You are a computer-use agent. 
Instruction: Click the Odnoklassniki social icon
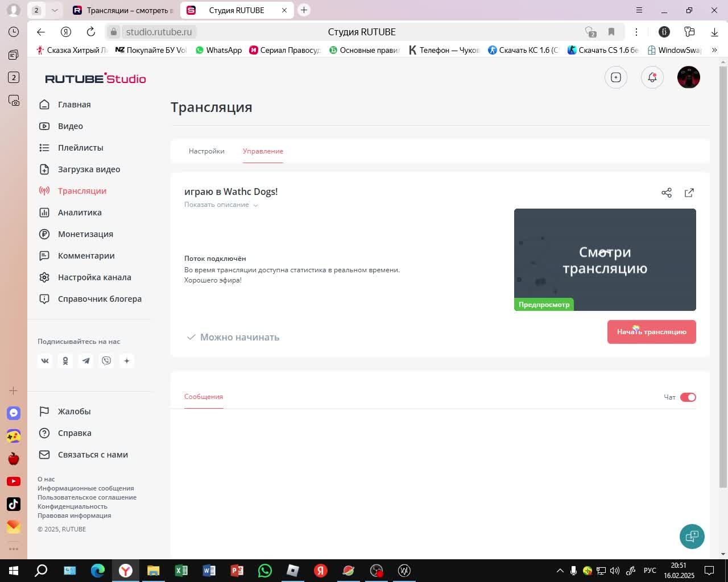pos(65,361)
